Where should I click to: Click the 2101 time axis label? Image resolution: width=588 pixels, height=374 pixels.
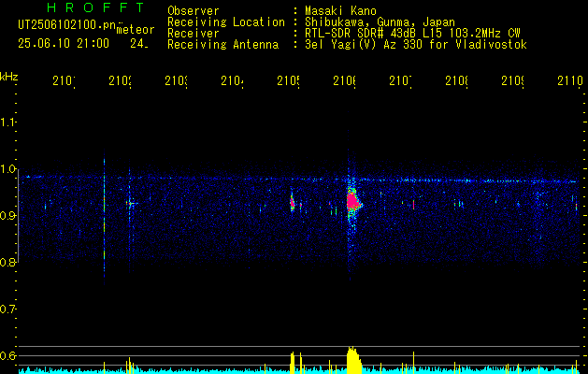[x=64, y=81]
